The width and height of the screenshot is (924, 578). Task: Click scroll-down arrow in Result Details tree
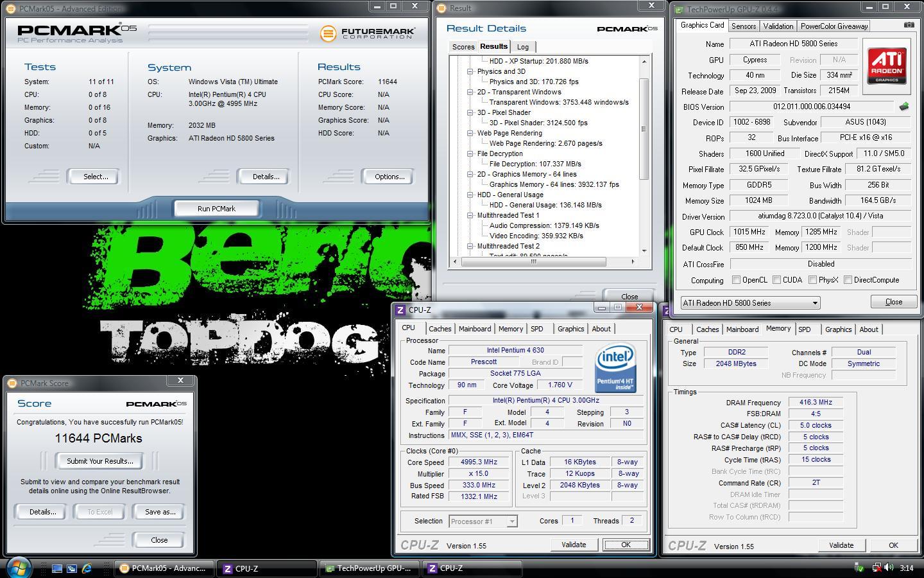(644, 251)
